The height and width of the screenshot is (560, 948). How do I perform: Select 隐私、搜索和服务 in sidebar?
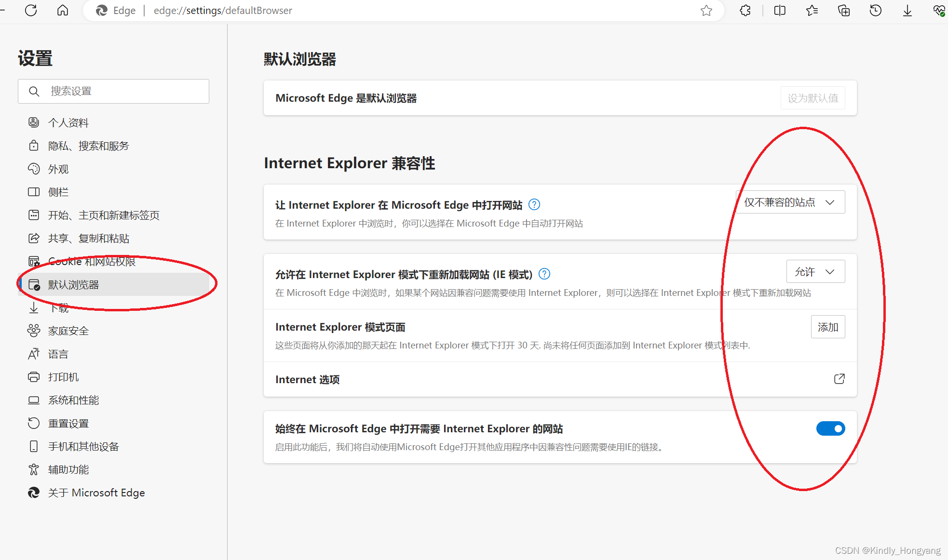pos(88,146)
